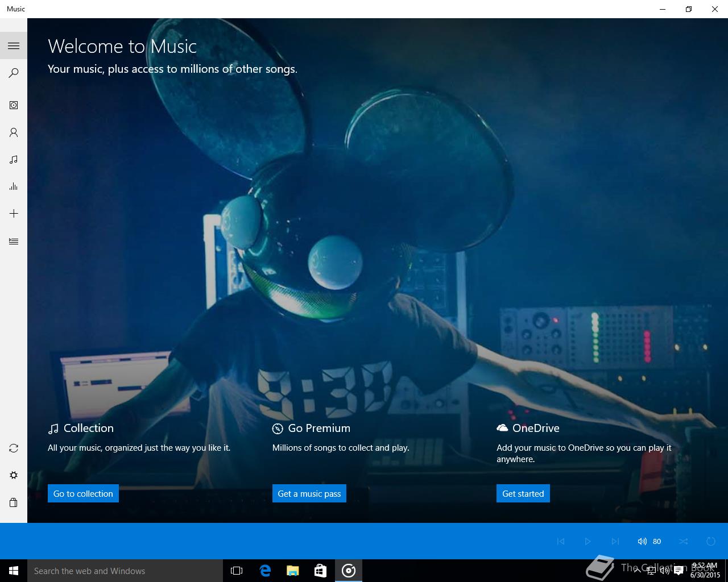Create new playlist with plus icon
This screenshot has height=582, width=728.
[x=14, y=214]
